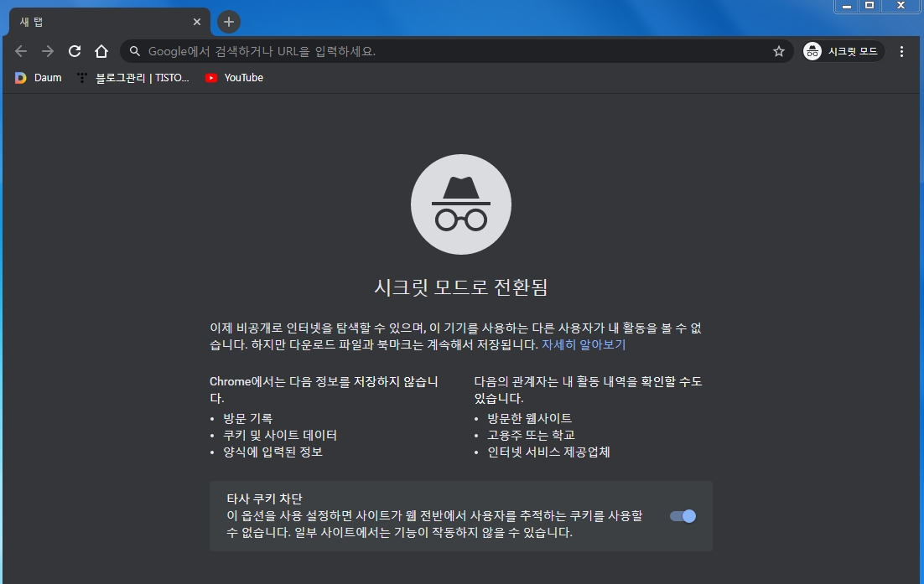Viewport: 924px width, 584px height.
Task: Open the YouTube bookmark
Action: click(235, 78)
